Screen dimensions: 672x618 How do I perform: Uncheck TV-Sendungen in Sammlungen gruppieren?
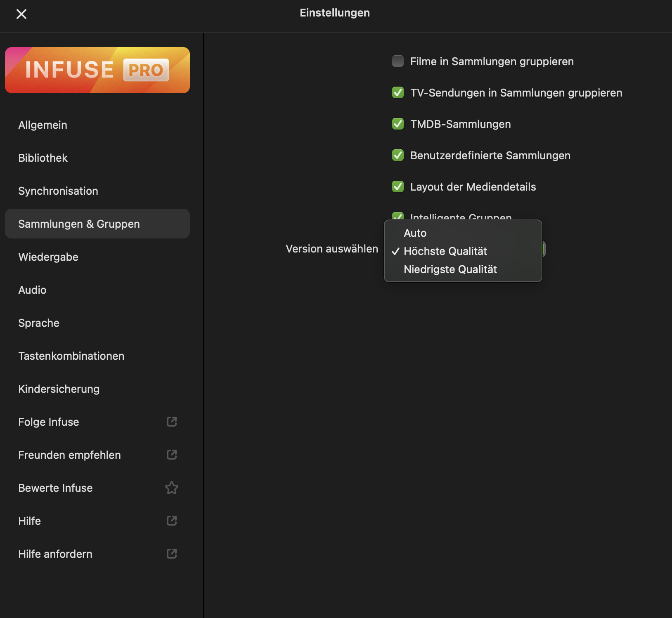pos(398,92)
